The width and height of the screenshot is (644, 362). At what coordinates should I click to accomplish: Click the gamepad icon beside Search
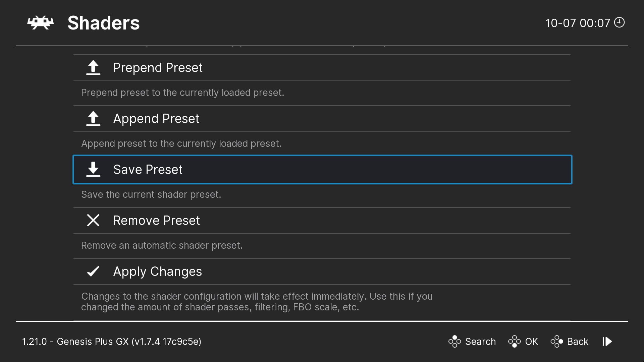tap(455, 342)
